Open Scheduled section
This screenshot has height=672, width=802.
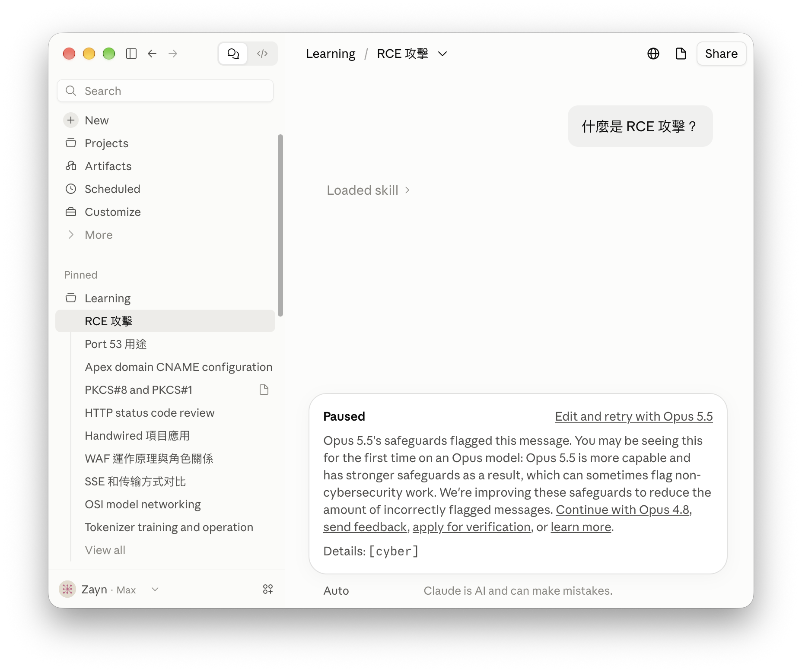[x=165, y=189]
